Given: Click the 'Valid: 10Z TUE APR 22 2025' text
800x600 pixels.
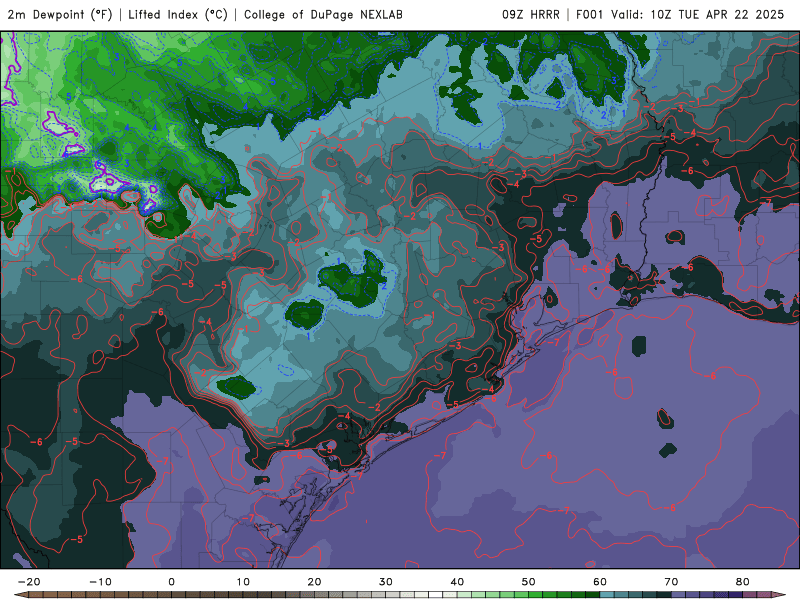Looking at the screenshot, I should 697,14.
